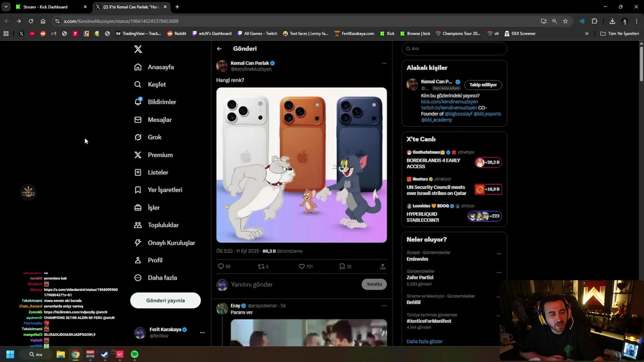Open Reddit bookmark
Screen dimensions: 644x362
click(177, 34)
